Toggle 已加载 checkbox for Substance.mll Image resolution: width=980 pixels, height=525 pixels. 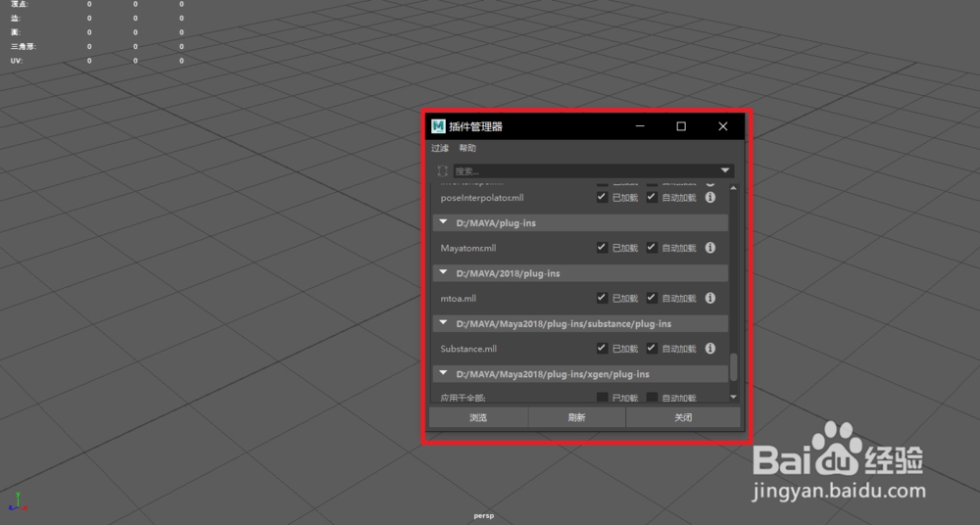(602, 348)
